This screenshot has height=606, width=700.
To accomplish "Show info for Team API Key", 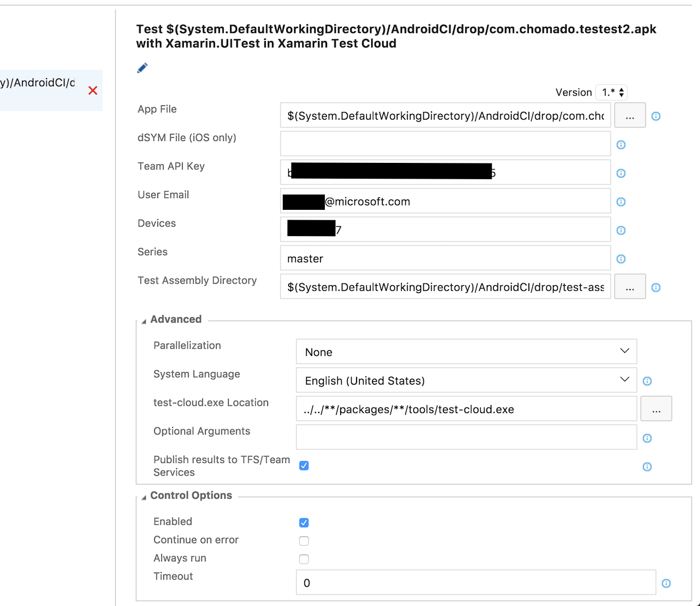I will coord(621,173).
